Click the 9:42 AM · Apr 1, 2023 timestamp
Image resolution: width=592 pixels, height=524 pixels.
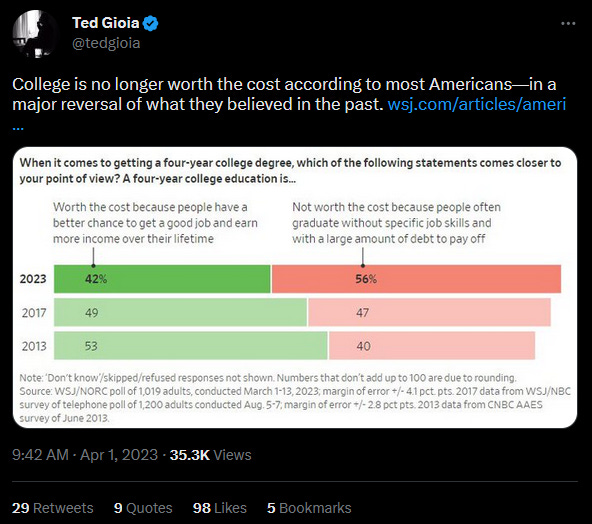click(x=85, y=455)
